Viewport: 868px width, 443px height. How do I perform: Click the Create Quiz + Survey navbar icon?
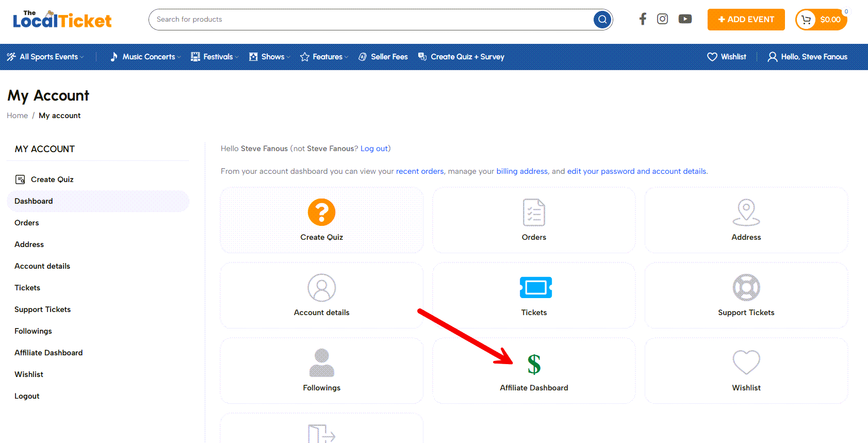click(x=422, y=57)
